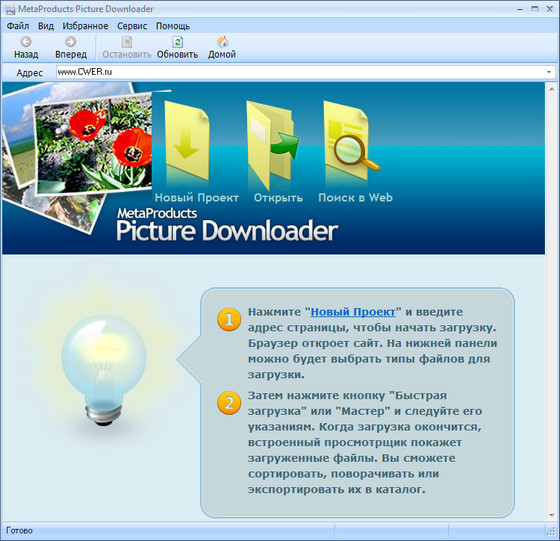
Task: Expand the address bar dropdown arrow
Action: click(549, 72)
